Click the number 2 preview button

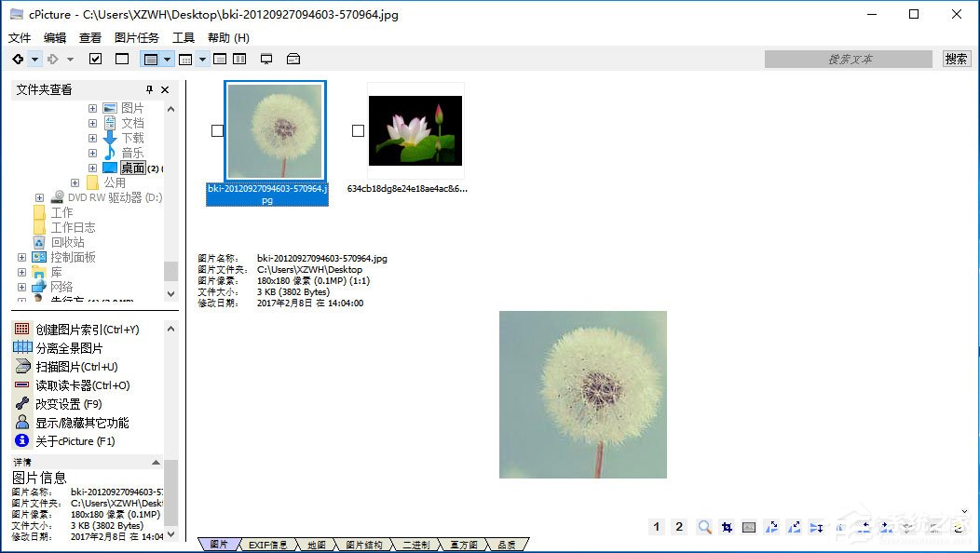pyautogui.click(x=679, y=527)
